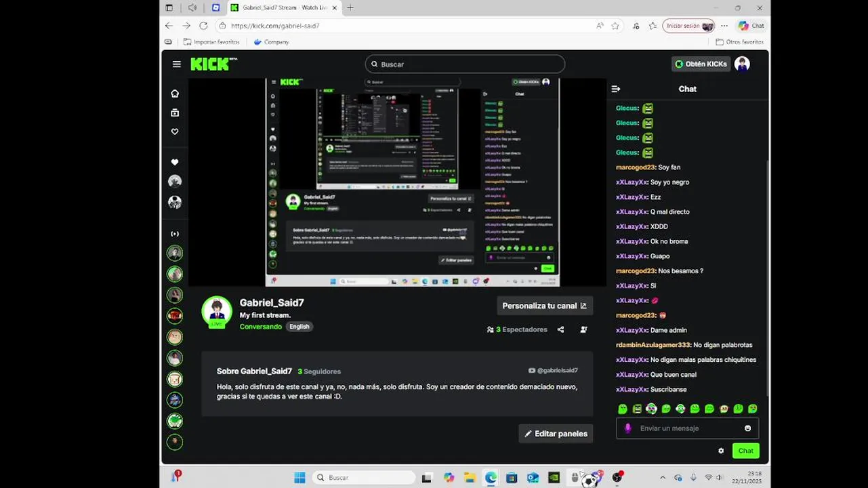Go to Home in Kick sidebar
This screenshot has height=488, width=868.
pos(175,94)
